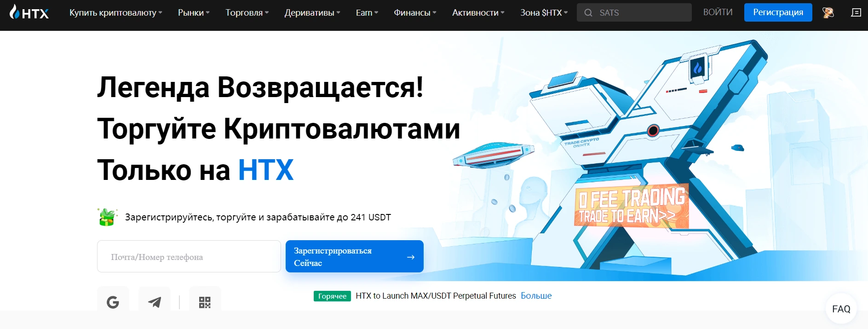The image size is (868, 329).
Task: Click the Почта/Номер телефона input field
Action: 189,256
